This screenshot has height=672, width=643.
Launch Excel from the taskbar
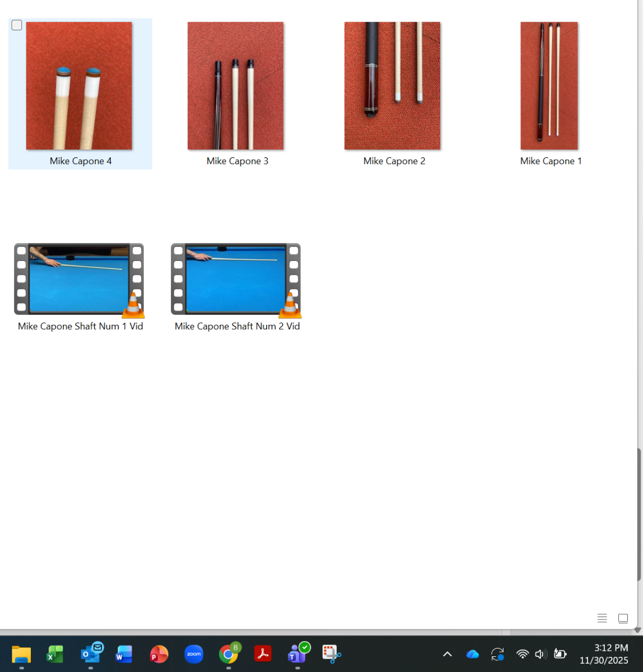54,654
